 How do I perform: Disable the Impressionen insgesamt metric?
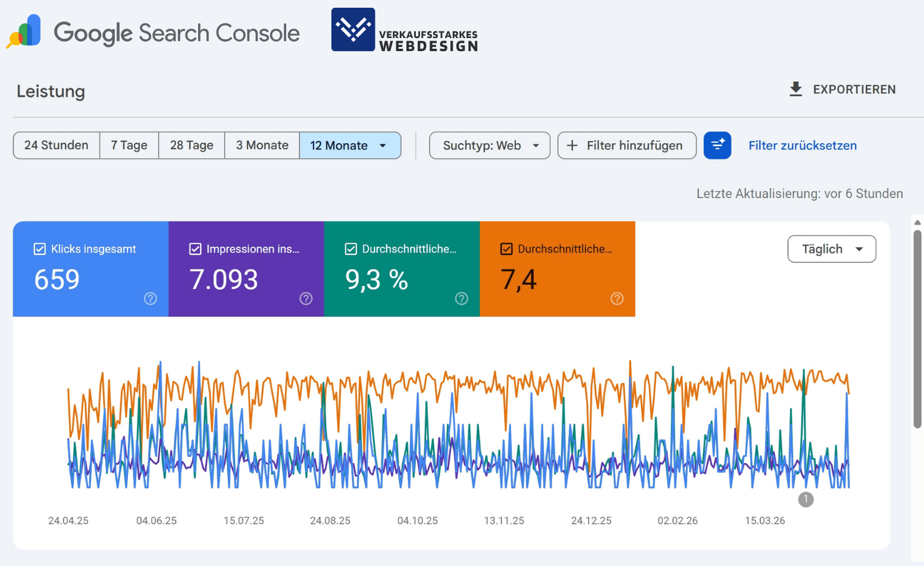coord(195,249)
